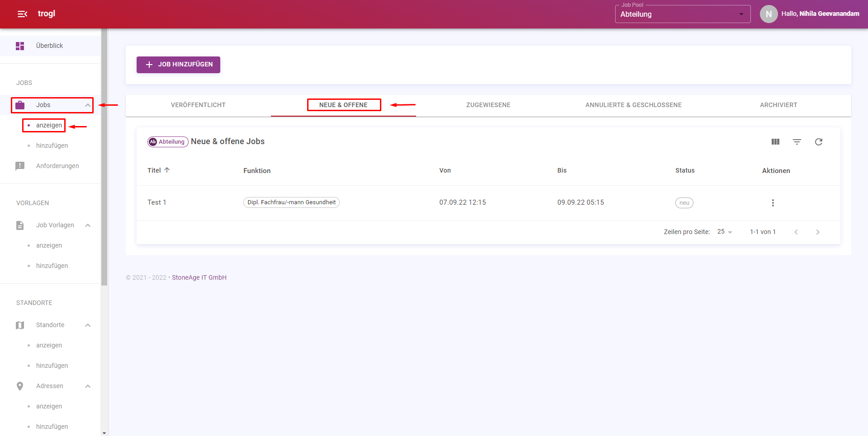Change rows per page dropdown
Screen dimensions: 868x436
tap(725, 232)
